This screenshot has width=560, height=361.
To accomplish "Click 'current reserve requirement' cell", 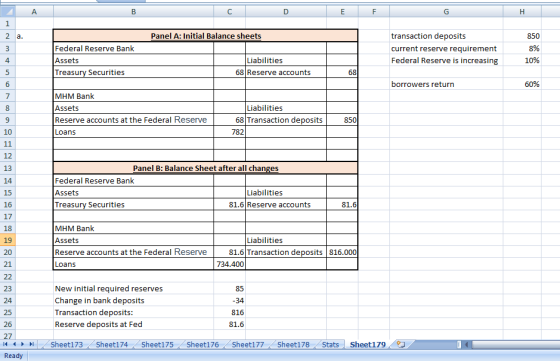I will 446,48.
